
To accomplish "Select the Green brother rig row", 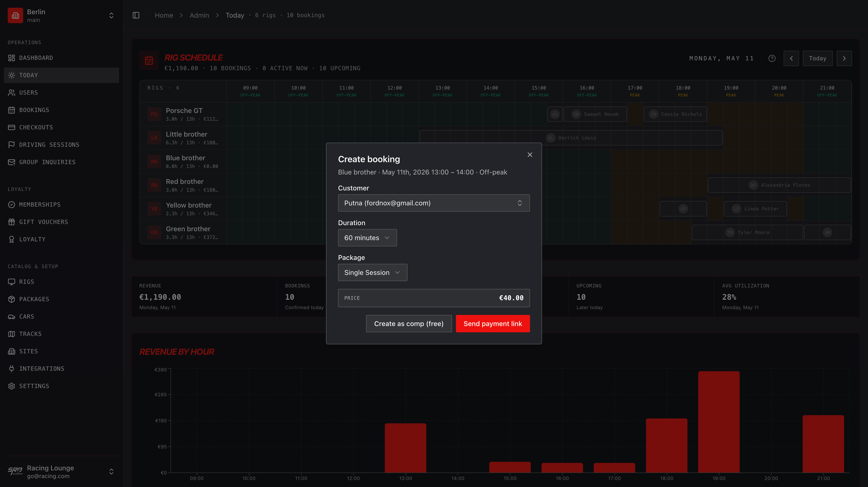I will coord(183,232).
